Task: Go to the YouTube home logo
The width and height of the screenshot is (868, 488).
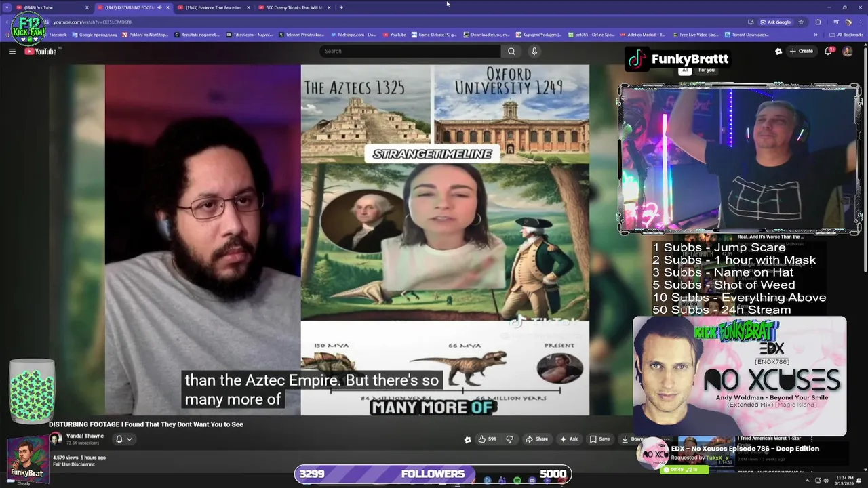Action: coord(41,52)
